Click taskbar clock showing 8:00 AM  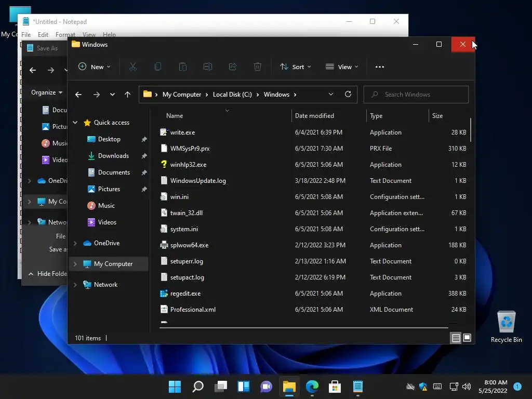pyautogui.click(x=493, y=387)
